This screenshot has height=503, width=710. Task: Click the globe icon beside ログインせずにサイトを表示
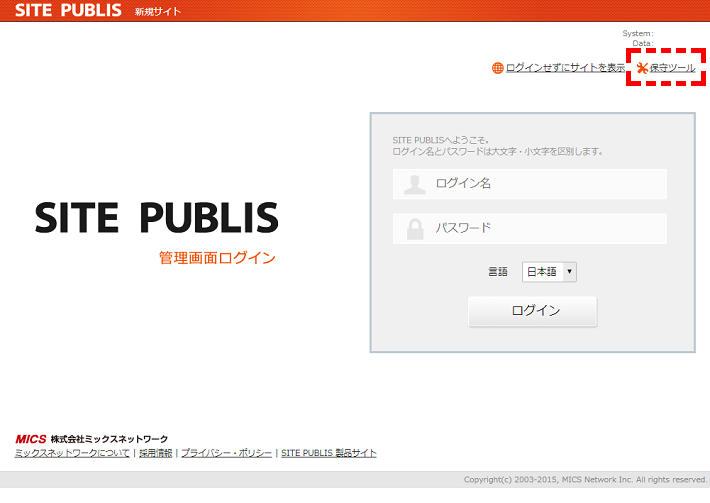click(498, 68)
